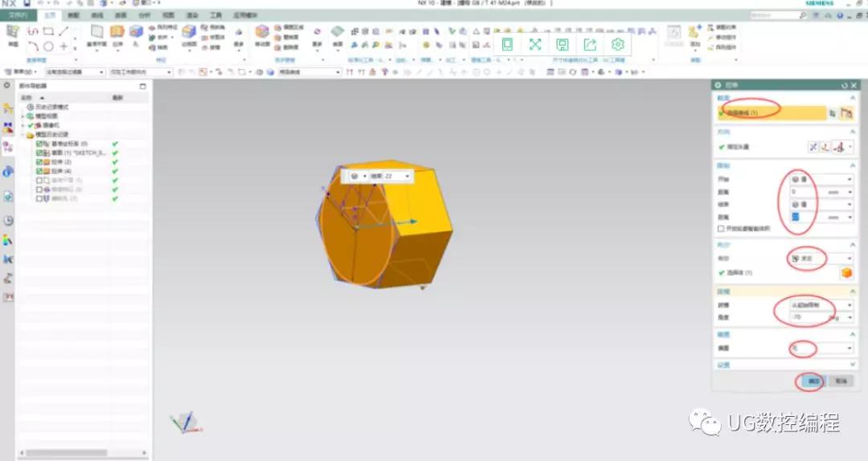Click the Draft angle input field
The height and width of the screenshot is (461, 868).
tap(809, 317)
